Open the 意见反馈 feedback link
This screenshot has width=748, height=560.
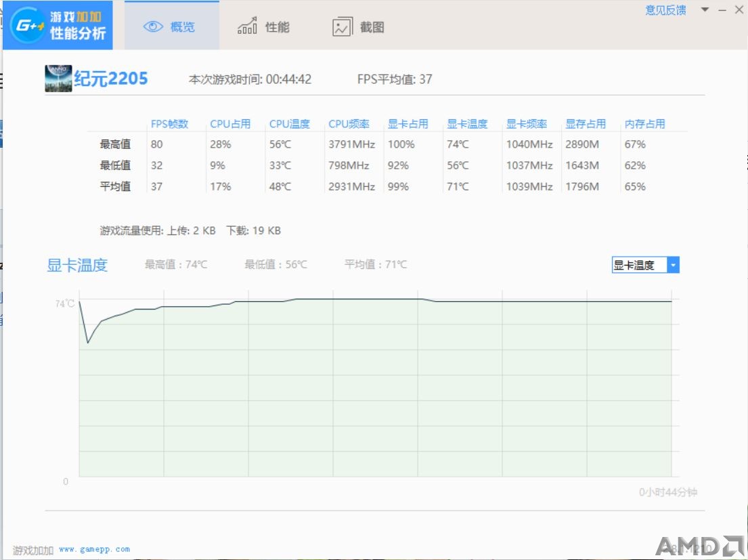click(x=665, y=10)
